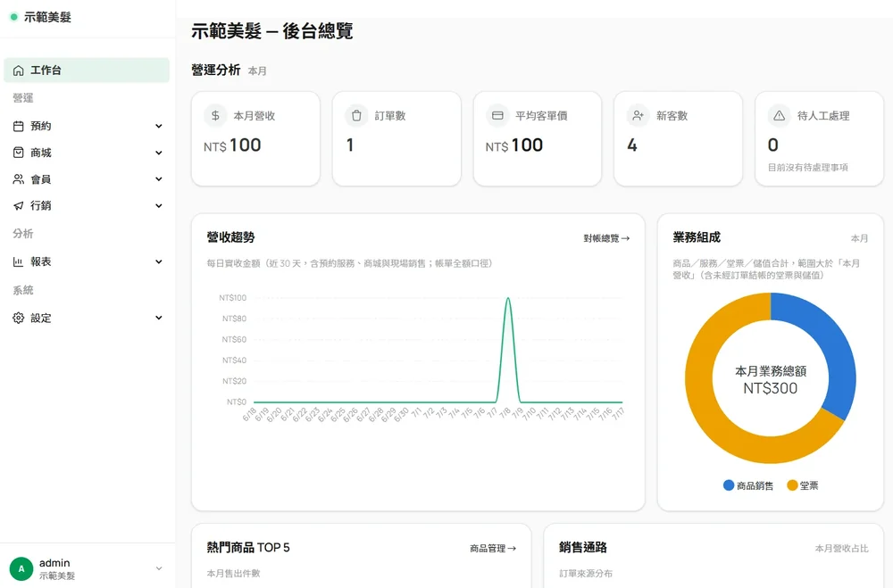The image size is (893, 588).
Task: Click the 營運分析 section heading
Action: click(216, 70)
